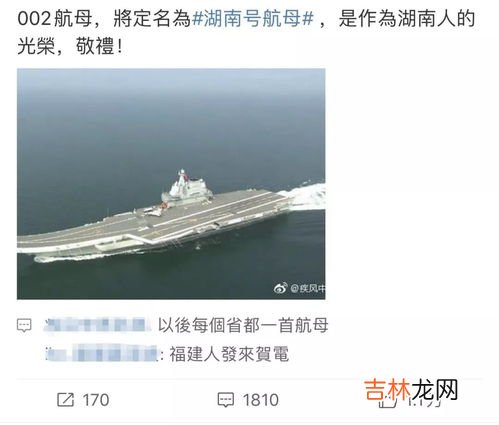Click the @疾风 watermark username in photo
The height and width of the screenshot is (425, 499).
[x=307, y=288]
